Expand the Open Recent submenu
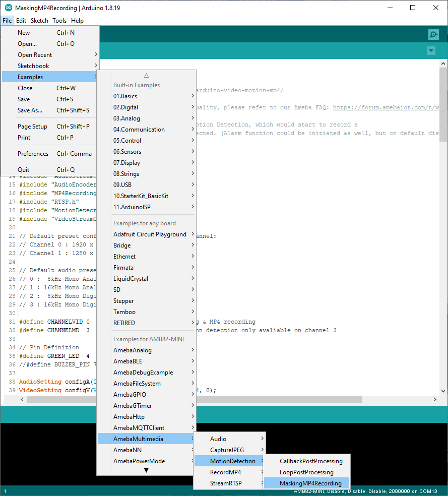448x496 pixels. tap(50, 55)
